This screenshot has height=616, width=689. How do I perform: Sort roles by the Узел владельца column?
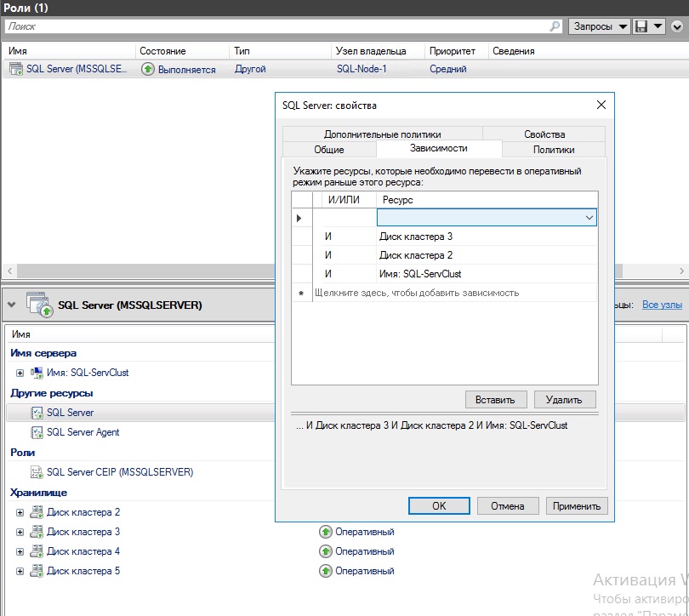(378, 51)
